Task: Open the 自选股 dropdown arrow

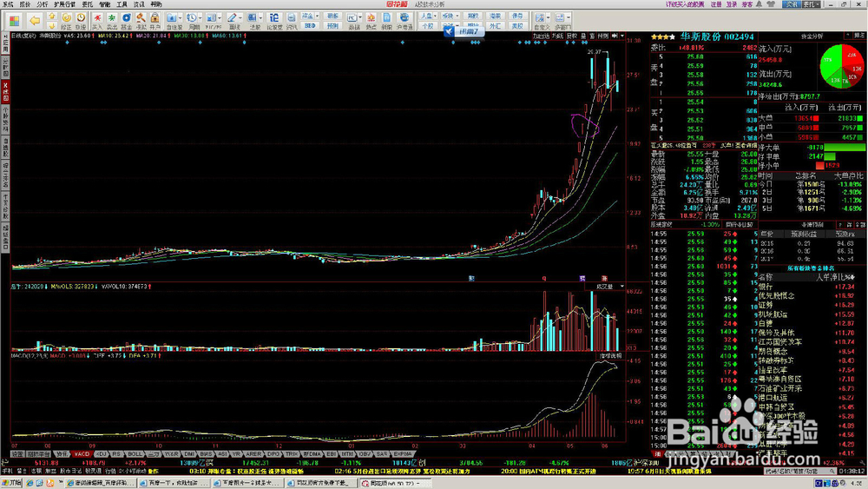Action: [181, 18]
